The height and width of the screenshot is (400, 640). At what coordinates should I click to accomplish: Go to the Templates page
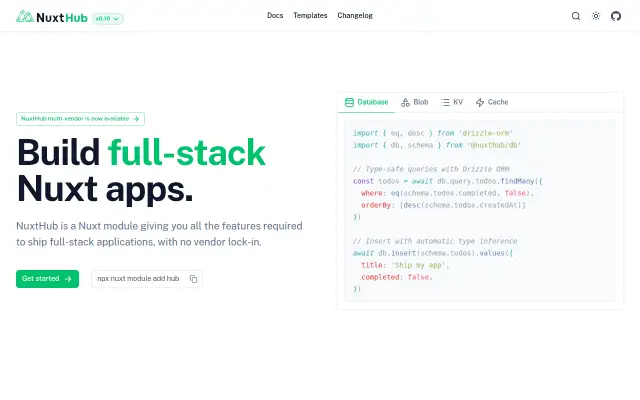pyautogui.click(x=310, y=16)
